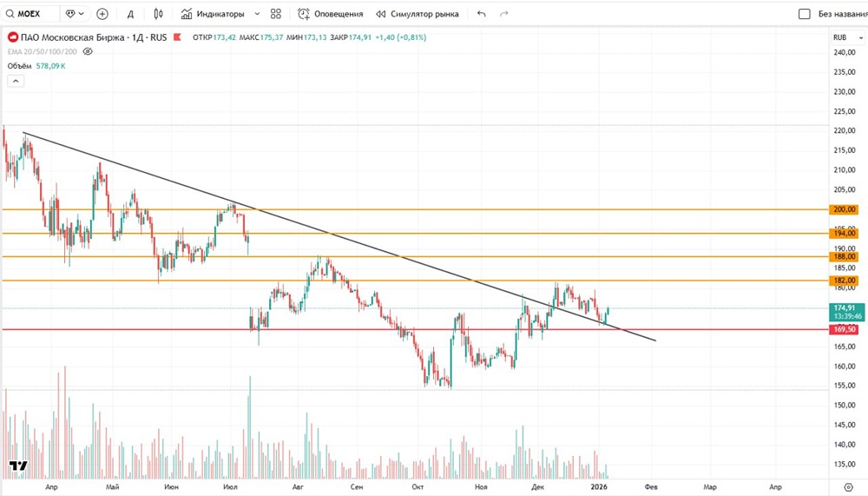Image resolution: width=868 pixels, height=496 pixels.
Task: Click the ОТКР 173,42 open value
Action: click(214, 37)
